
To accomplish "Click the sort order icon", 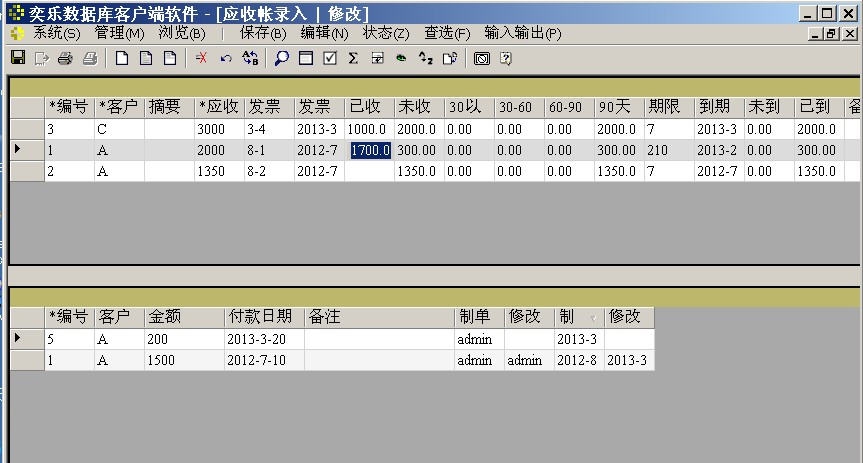I will click(425, 58).
